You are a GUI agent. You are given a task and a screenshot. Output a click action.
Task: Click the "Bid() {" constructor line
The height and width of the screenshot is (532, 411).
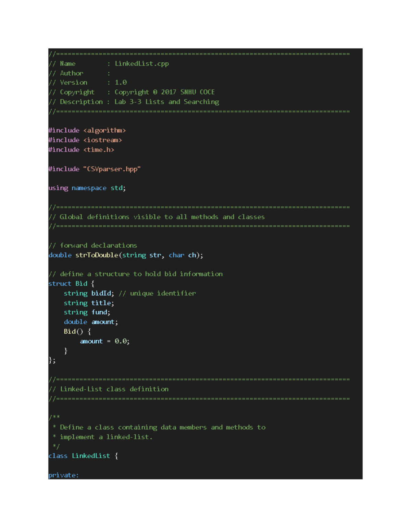[x=77, y=332]
